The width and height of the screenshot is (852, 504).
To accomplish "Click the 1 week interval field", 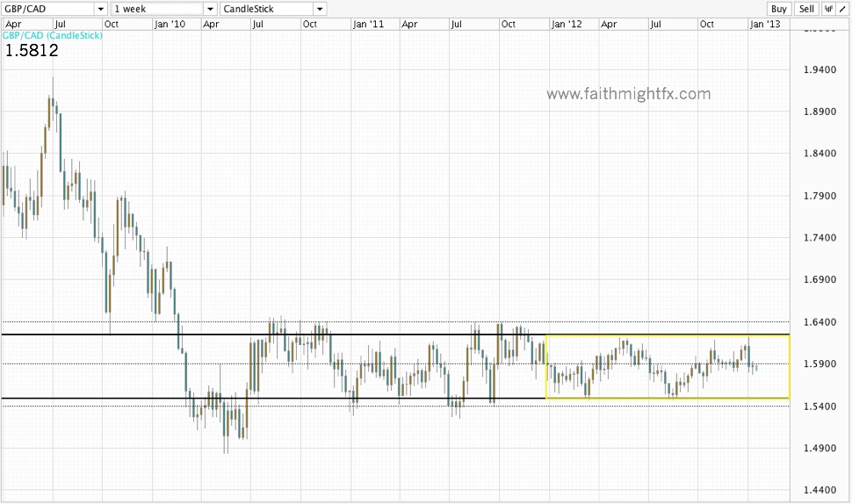I will point(157,9).
